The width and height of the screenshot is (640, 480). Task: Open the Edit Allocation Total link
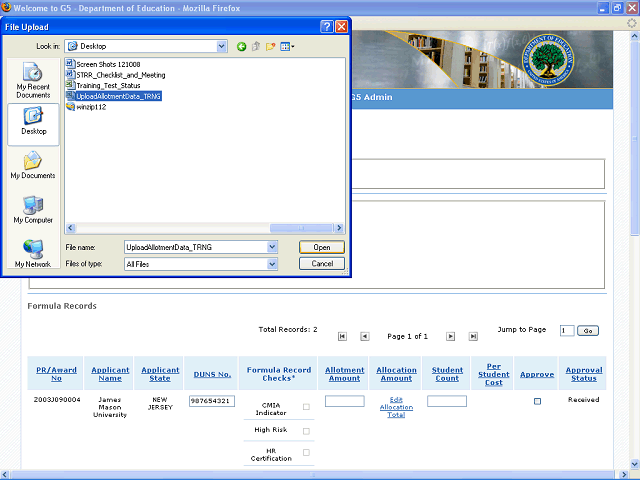(x=396, y=407)
